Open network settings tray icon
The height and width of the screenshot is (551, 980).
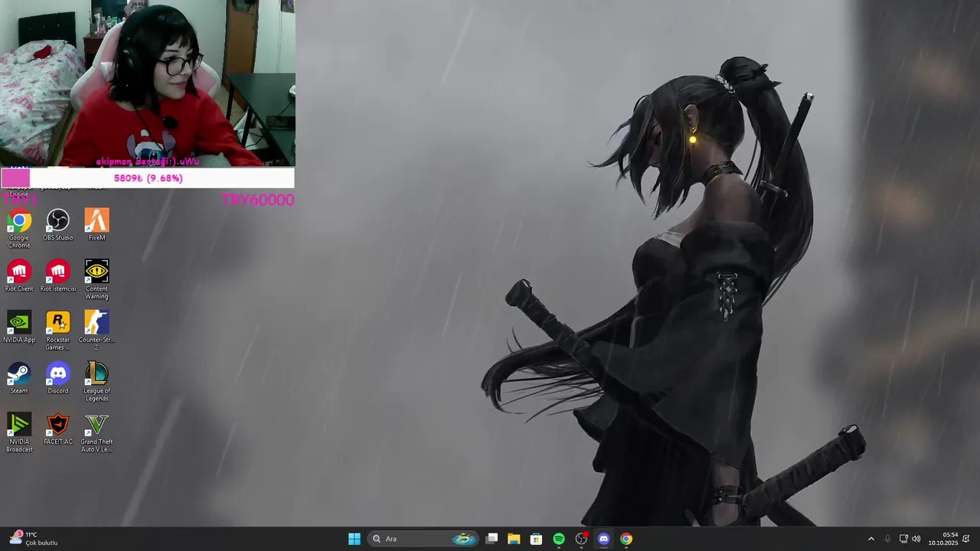(903, 539)
